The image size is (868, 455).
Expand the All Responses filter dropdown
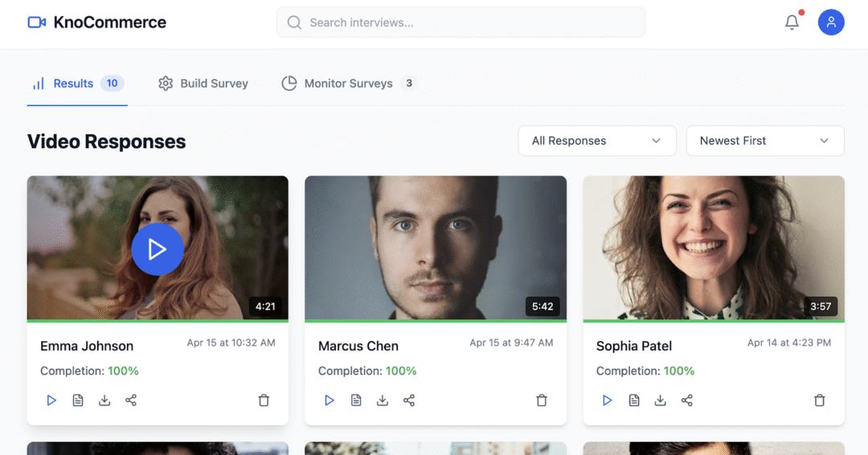(x=596, y=141)
